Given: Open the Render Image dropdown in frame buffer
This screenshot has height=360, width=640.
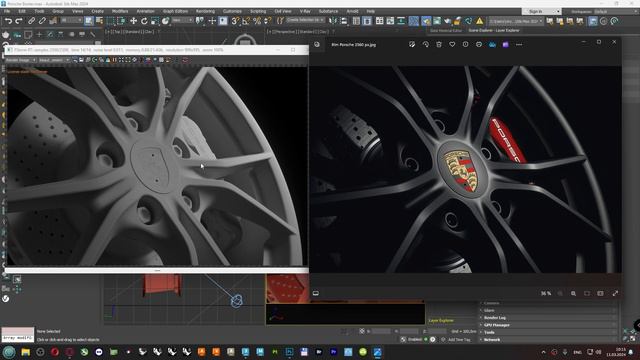Looking at the screenshot, I should tap(21, 60).
